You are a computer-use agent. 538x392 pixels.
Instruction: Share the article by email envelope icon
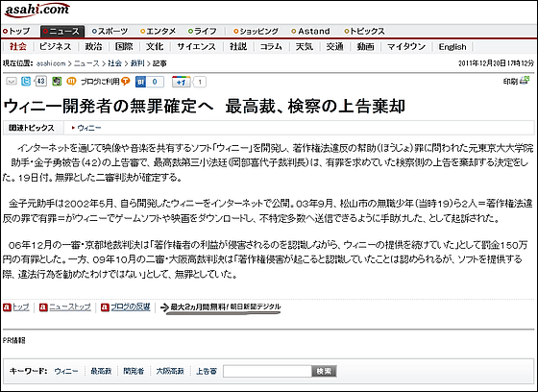[12, 82]
